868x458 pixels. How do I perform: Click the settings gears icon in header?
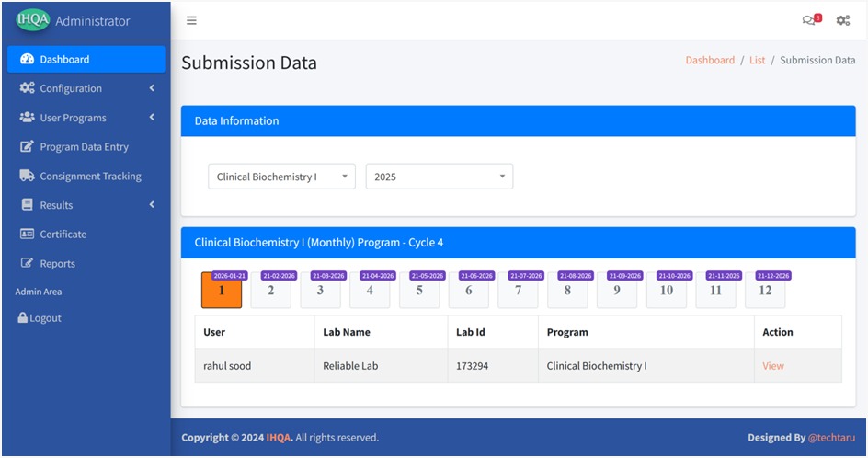[x=842, y=20]
